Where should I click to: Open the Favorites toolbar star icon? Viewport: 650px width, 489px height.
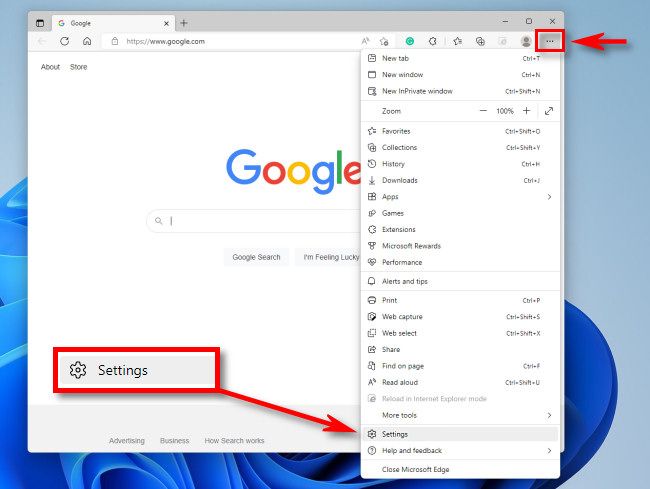pyautogui.click(x=458, y=41)
